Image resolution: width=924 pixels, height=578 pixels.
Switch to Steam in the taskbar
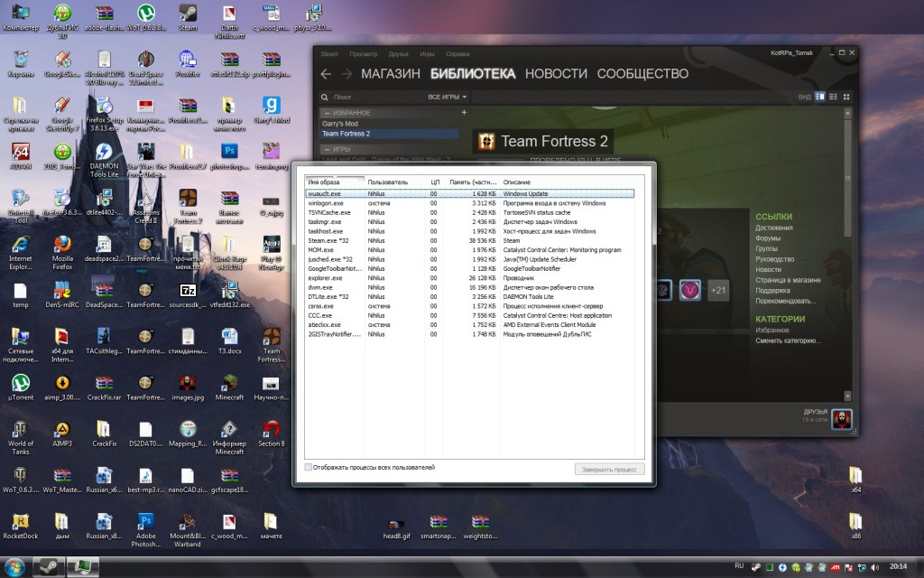point(48,567)
